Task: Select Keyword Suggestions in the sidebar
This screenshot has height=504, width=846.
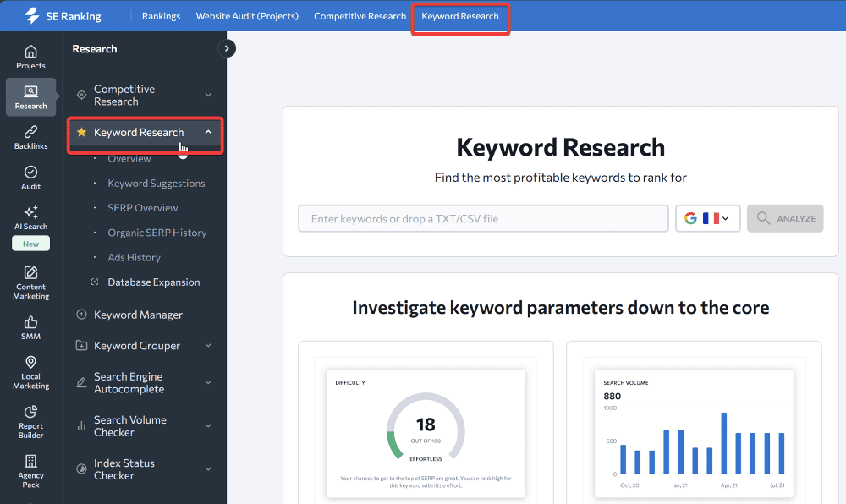Action: [157, 184]
